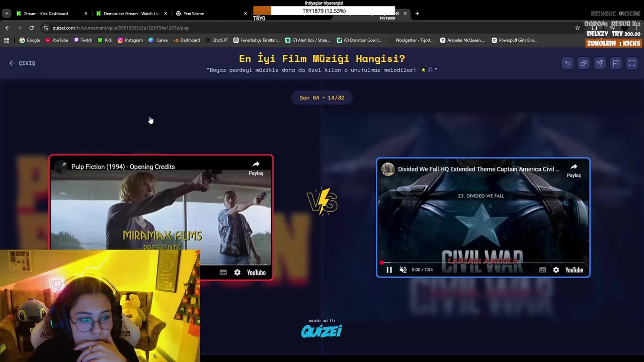Close the Stream - Kick Dashboard tab
Viewport: 644px width, 362px height.
point(86,14)
